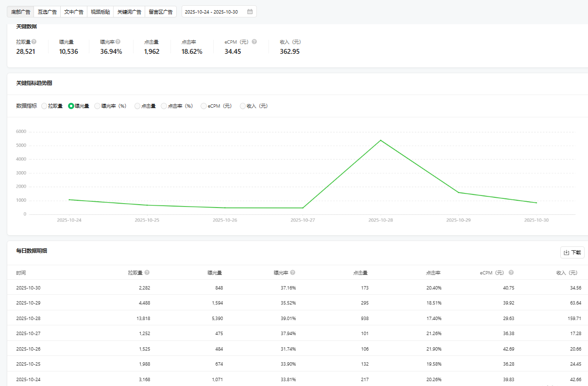The height and width of the screenshot is (386, 588).
Task: Choose the eCPM（元） chart metric option
Action: pos(203,106)
